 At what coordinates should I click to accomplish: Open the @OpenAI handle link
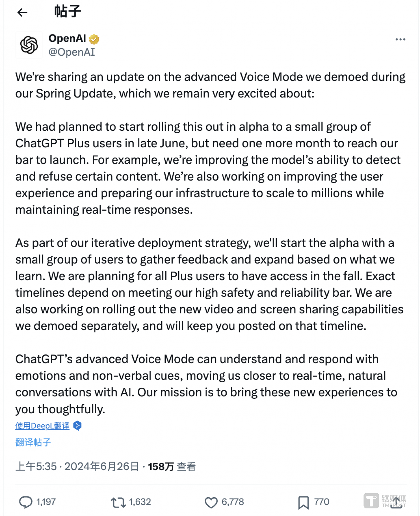[x=71, y=52]
